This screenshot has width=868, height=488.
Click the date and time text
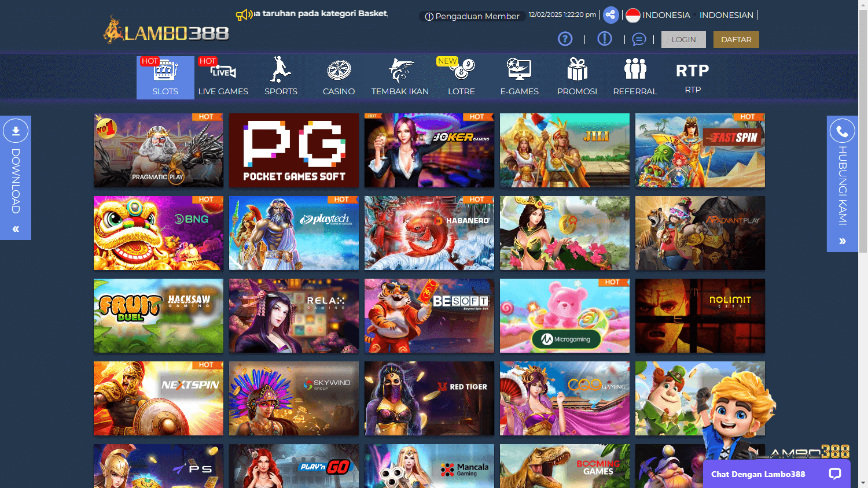pyautogui.click(x=562, y=14)
